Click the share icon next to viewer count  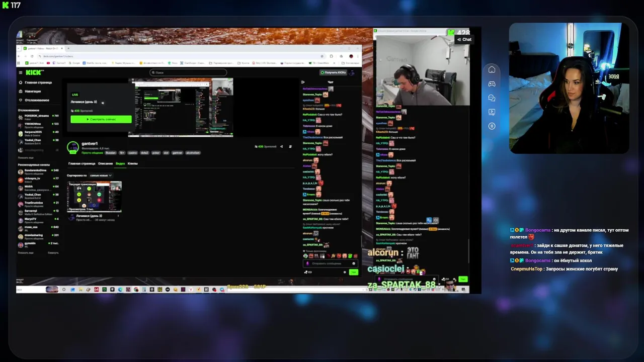coord(282,147)
